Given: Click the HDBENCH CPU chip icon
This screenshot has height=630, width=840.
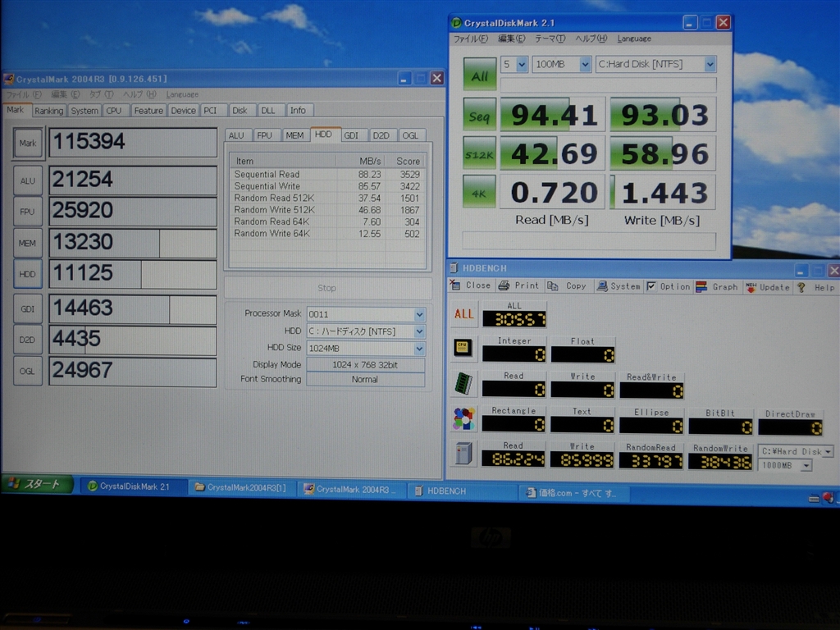Looking at the screenshot, I should [x=463, y=348].
